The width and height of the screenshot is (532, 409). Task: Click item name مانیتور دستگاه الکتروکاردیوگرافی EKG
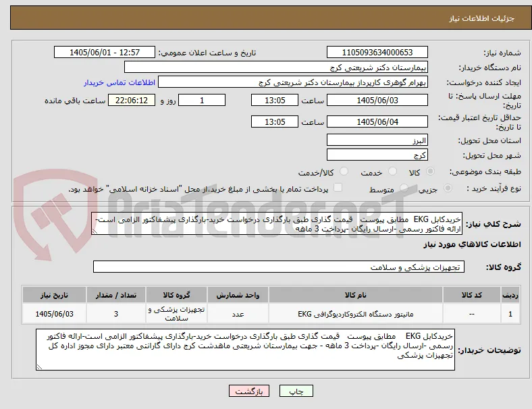[356, 314]
